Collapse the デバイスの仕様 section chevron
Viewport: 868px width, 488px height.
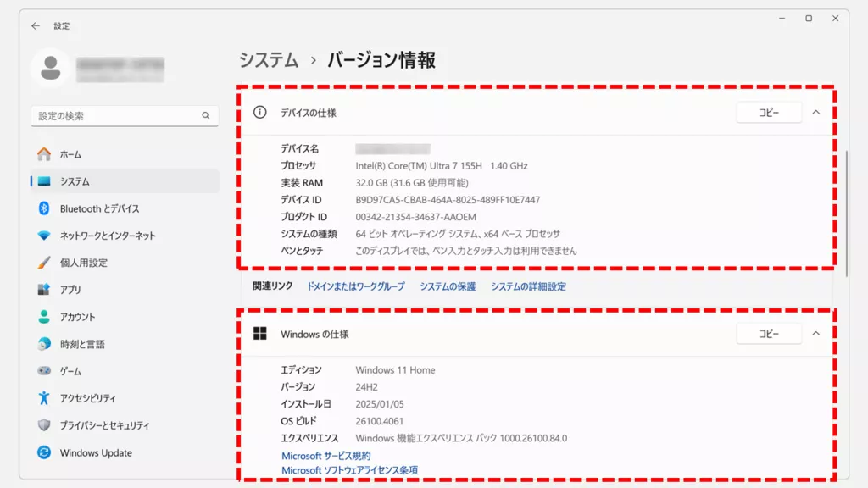pyautogui.click(x=816, y=113)
